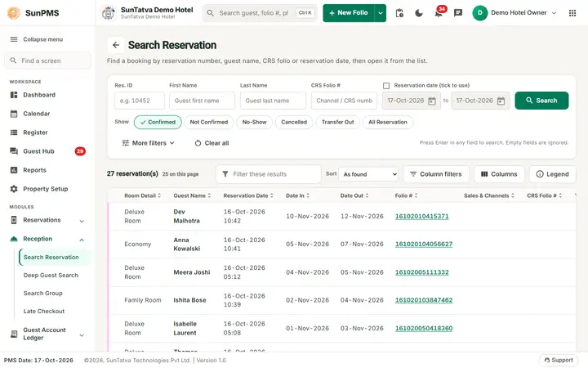
Task: Open Guest Hub in the sidebar
Action: click(x=47, y=151)
